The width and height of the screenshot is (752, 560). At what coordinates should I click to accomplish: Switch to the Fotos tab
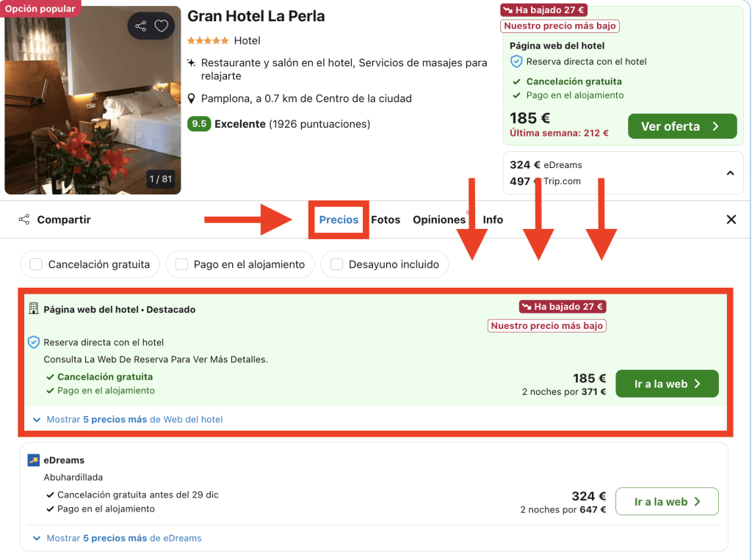tap(386, 219)
